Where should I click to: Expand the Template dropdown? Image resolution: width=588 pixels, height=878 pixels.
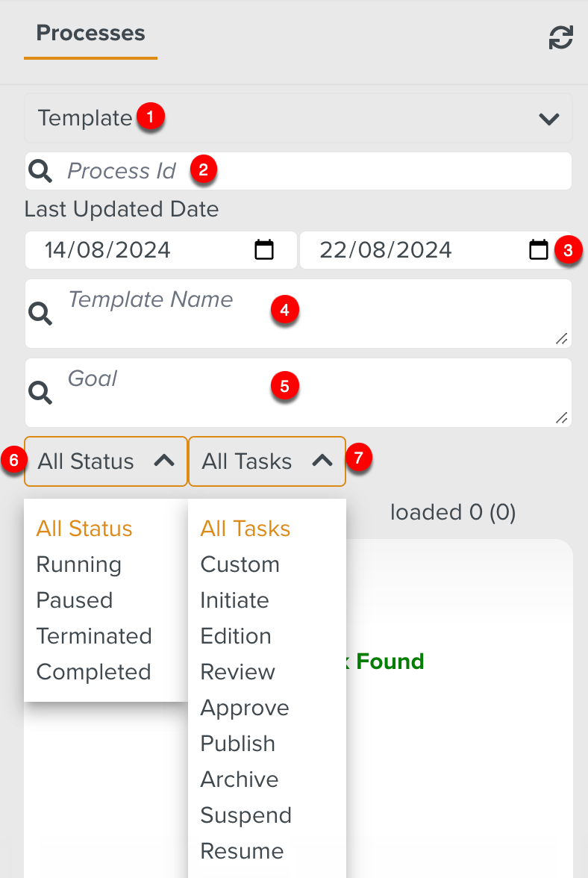click(298, 118)
